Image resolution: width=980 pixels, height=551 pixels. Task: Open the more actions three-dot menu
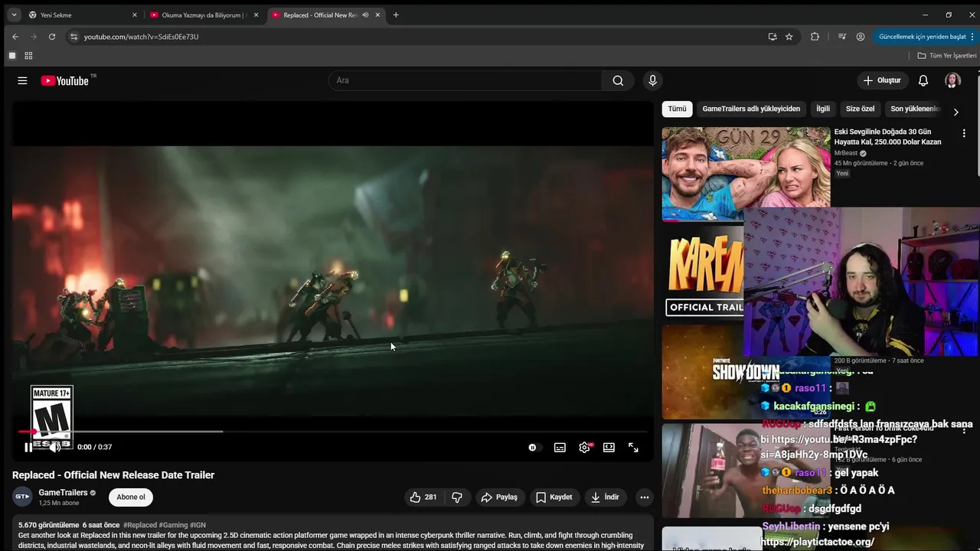pyautogui.click(x=644, y=497)
